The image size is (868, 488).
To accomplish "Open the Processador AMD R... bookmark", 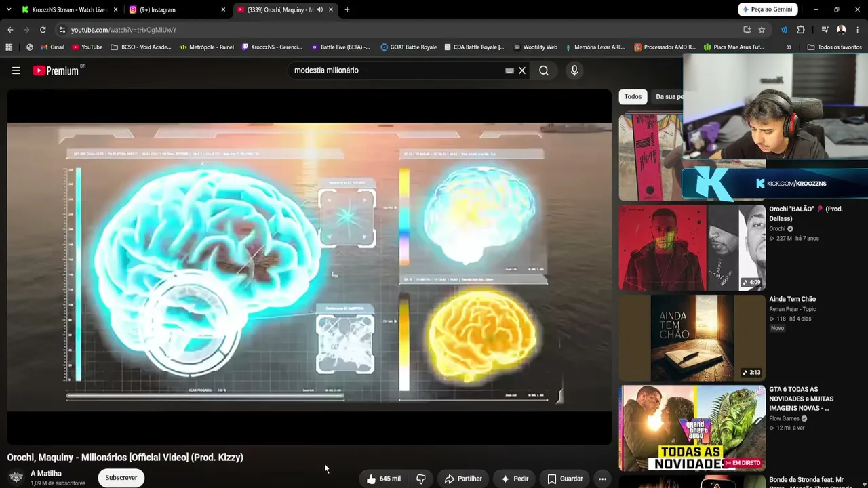I will pyautogui.click(x=665, y=47).
